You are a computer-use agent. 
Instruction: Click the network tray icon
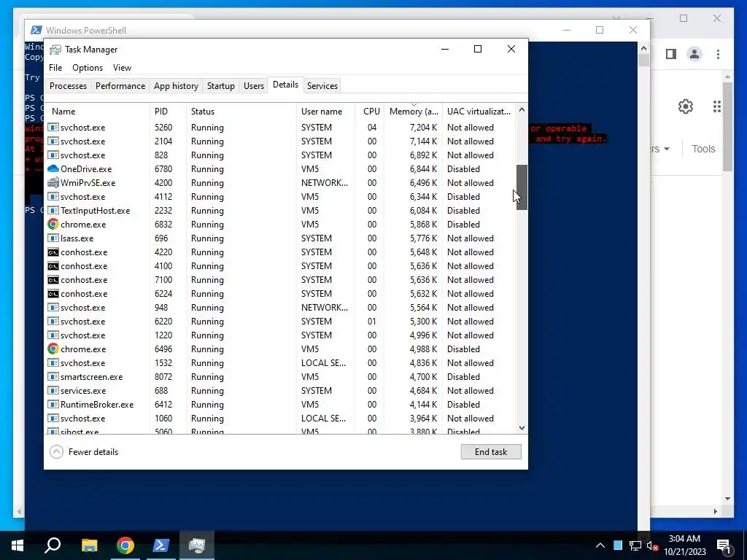pyautogui.click(x=635, y=545)
